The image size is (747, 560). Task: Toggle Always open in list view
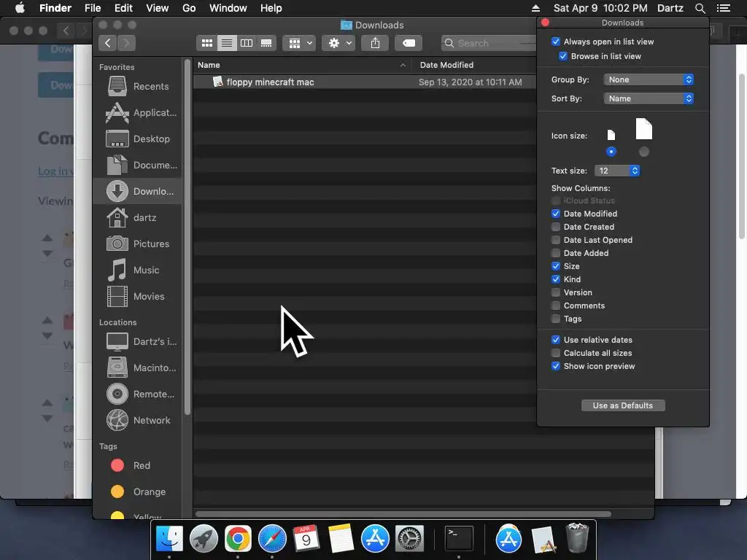[x=555, y=42]
